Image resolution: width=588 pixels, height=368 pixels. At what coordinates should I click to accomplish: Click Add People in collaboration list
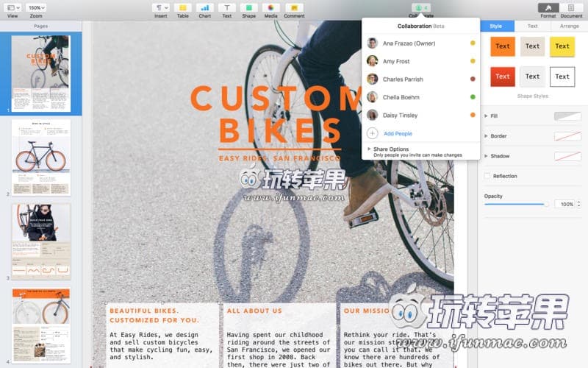[x=398, y=133]
